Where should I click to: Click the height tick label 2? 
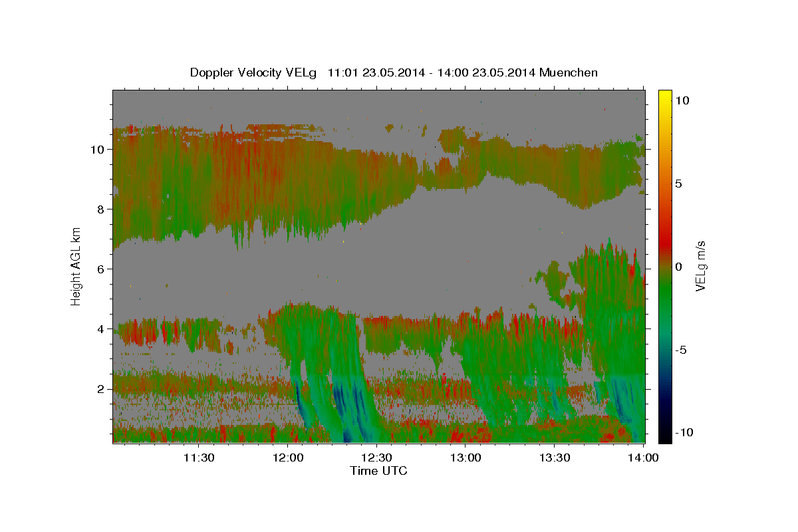[x=100, y=389]
